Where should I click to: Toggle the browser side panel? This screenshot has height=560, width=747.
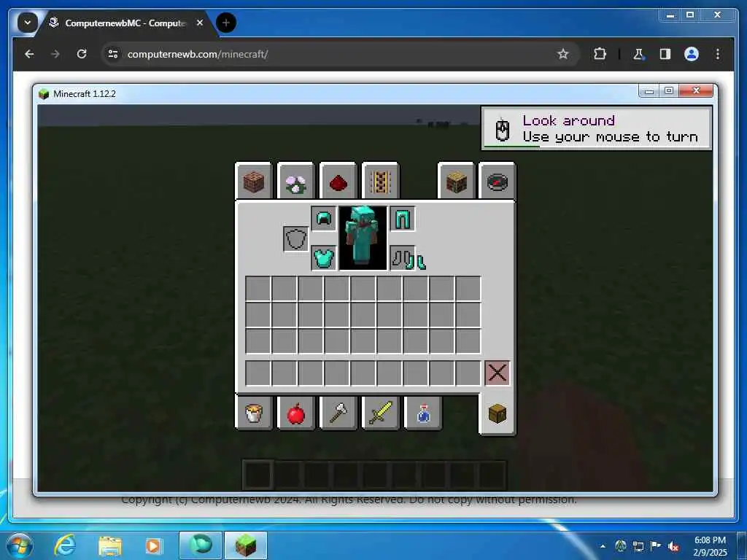[x=665, y=54]
